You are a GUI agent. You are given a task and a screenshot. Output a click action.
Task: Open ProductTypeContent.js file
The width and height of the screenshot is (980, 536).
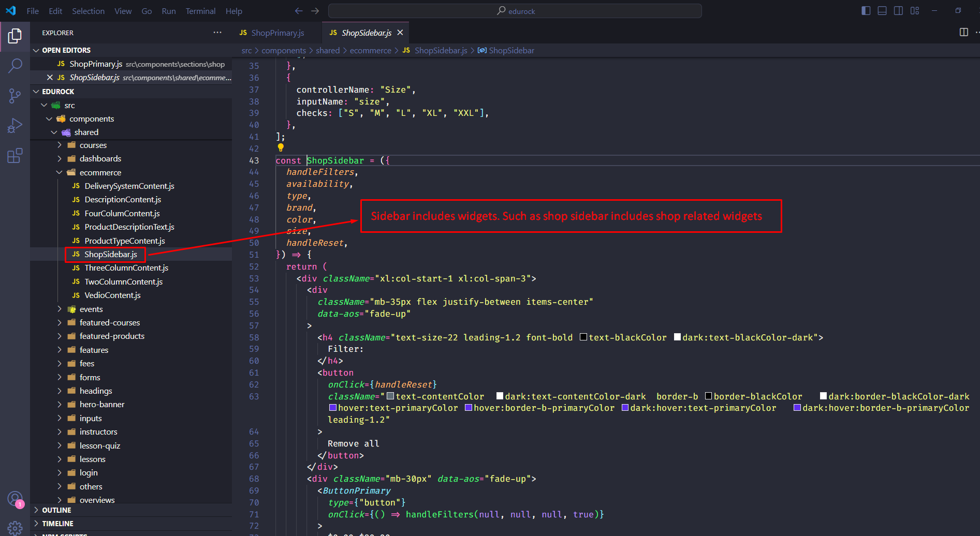tap(125, 241)
